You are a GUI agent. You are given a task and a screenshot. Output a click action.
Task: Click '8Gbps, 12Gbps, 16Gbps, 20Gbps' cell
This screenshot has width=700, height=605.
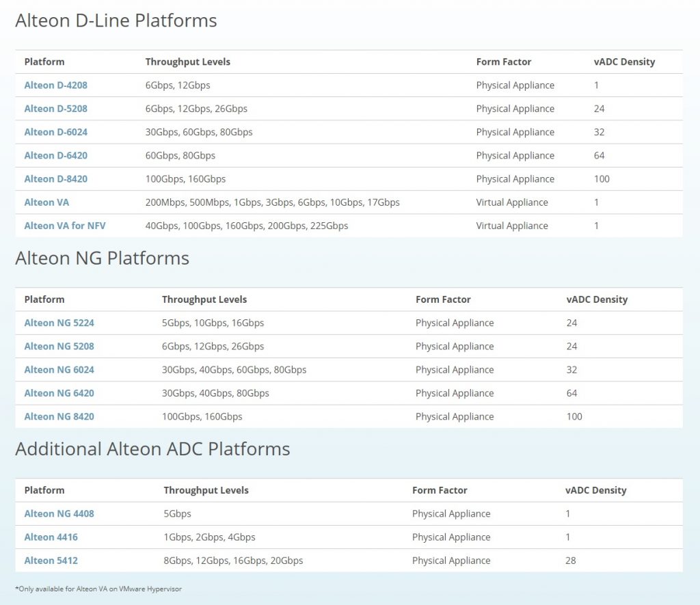(x=234, y=561)
